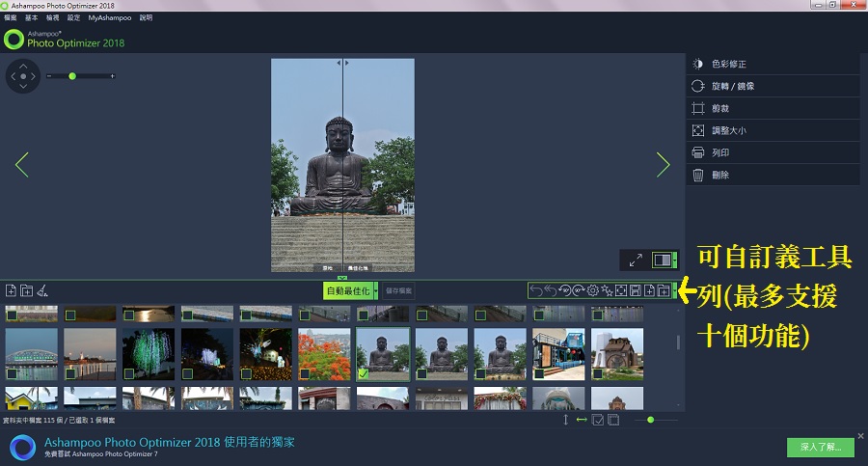Go to the previous image arrow
Viewport: 868px width, 466px height.
tap(21, 165)
